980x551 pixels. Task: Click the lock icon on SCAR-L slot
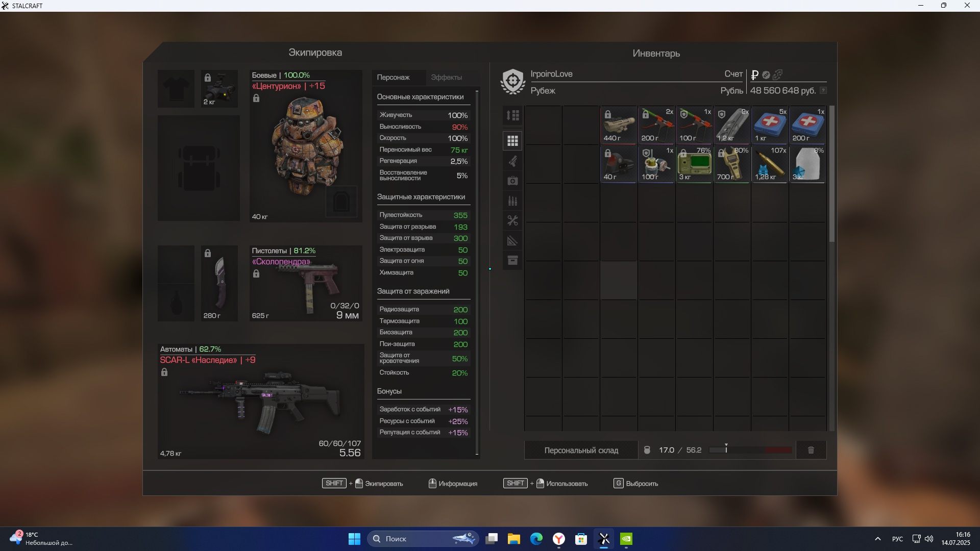[x=164, y=372]
